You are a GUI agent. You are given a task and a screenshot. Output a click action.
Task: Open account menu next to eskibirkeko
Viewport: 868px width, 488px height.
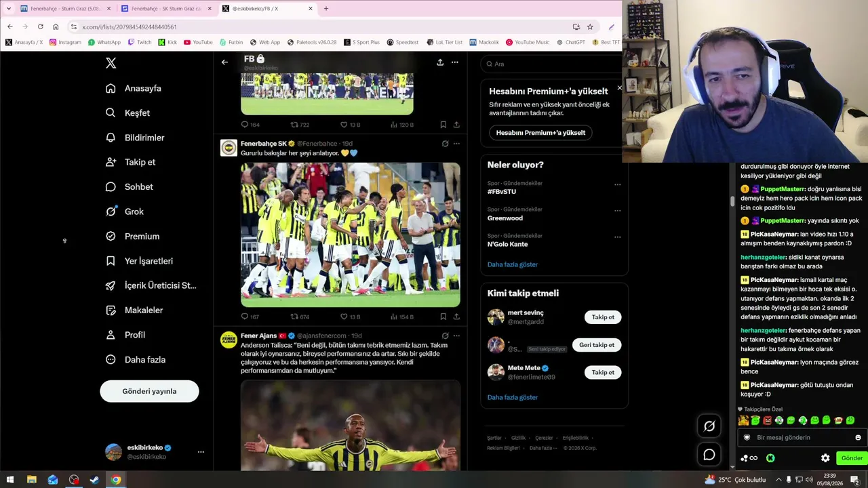[x=201, y=452]
